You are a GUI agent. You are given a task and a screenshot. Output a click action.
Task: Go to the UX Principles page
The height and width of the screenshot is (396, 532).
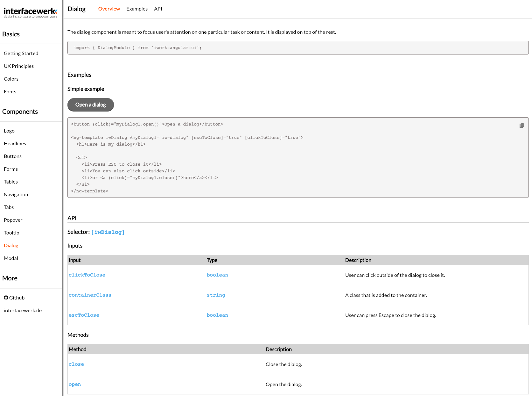[19, 66]
